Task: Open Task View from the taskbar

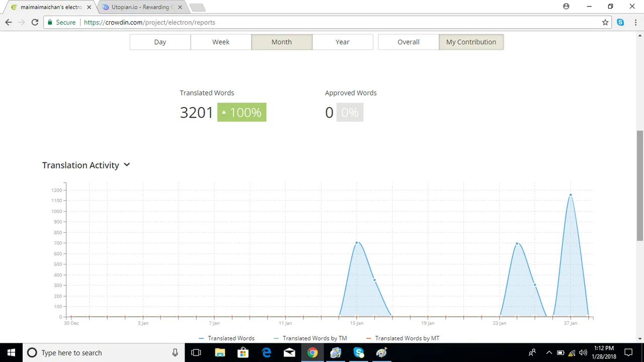Action: tap(196, 352)
